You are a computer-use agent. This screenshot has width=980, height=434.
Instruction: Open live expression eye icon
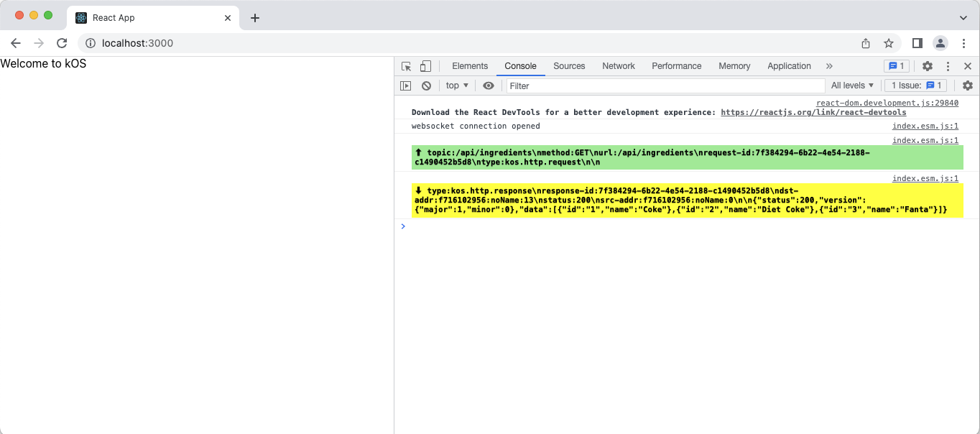coord(489,86)
